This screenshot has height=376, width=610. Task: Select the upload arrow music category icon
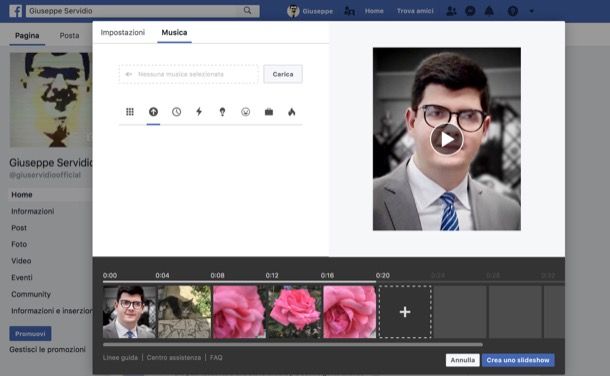[153, 112]
